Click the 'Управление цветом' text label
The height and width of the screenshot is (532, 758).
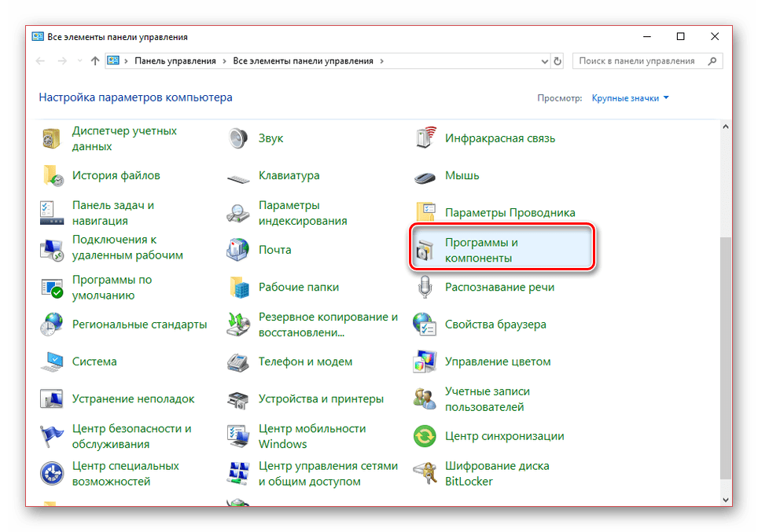click(x=498, y=362)
